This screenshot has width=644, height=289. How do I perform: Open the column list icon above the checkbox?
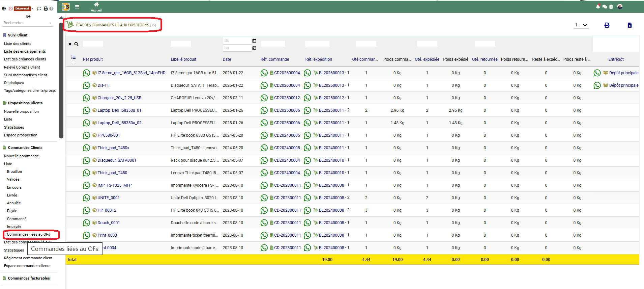(74, 57)
